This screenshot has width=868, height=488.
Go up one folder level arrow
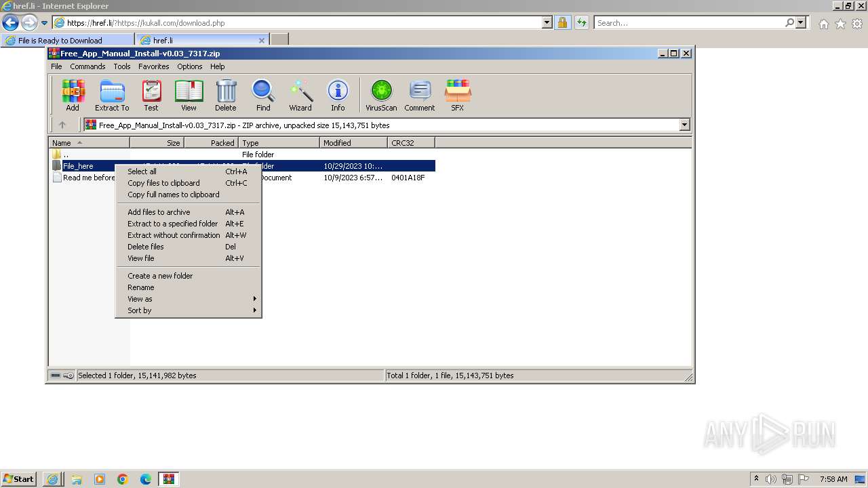click(x=62, y=125)
